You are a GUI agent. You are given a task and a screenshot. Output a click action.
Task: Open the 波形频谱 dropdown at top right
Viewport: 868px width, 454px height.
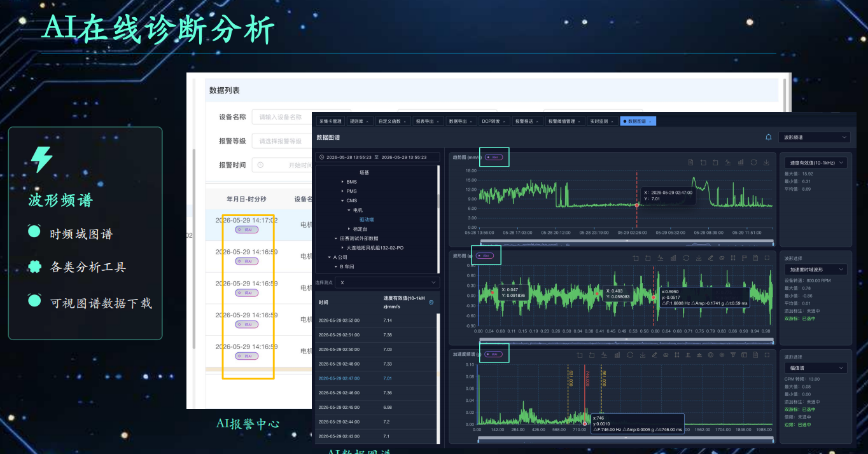click(x=815, y=137)
